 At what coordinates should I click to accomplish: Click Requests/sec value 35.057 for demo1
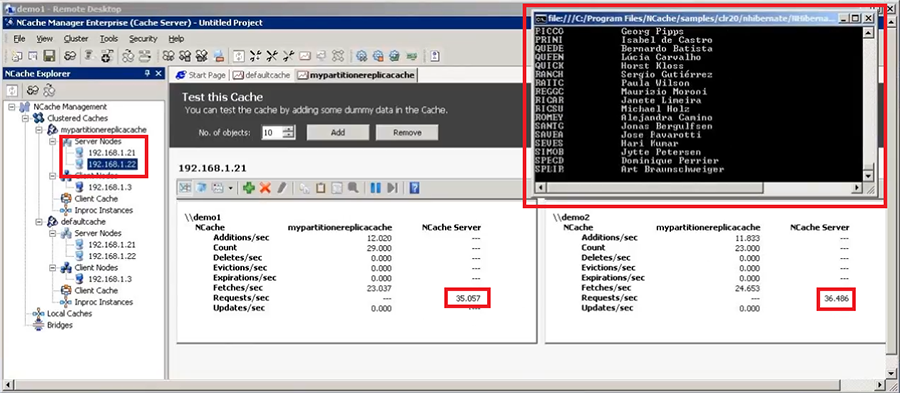click(x=468, y=298)
